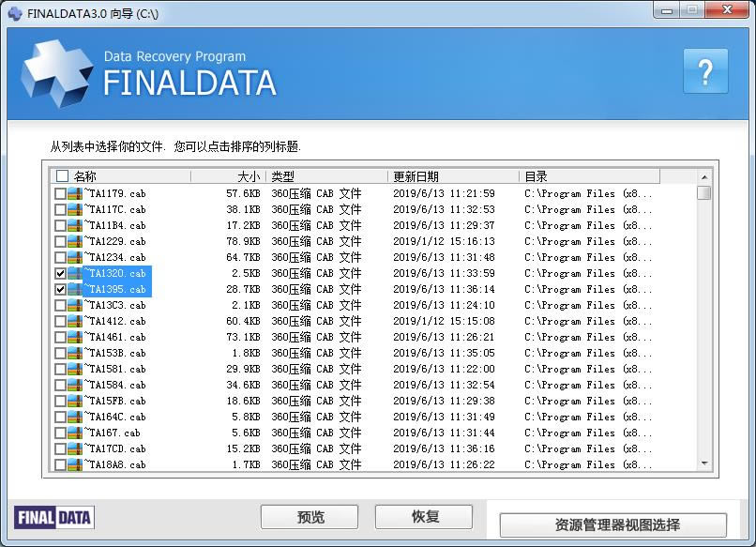Click the file icon of ~TA15FB.cab
756x547 pixels.
[x=75, y=401]
